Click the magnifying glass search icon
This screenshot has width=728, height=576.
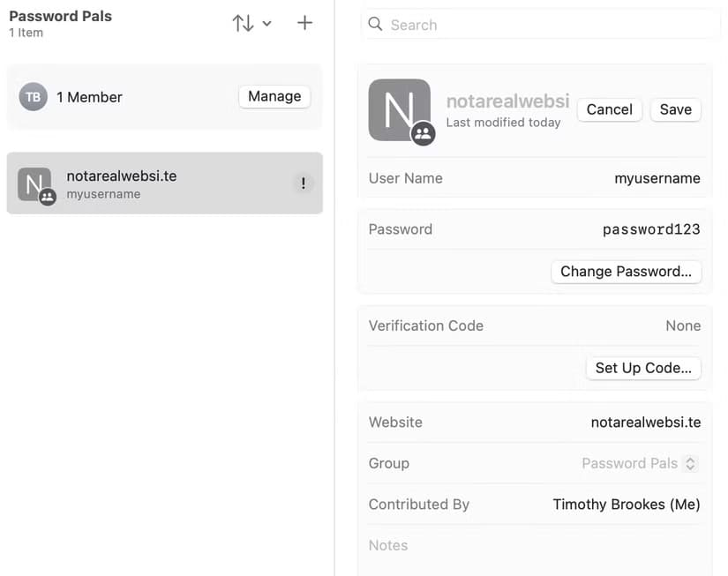point(375,24)
